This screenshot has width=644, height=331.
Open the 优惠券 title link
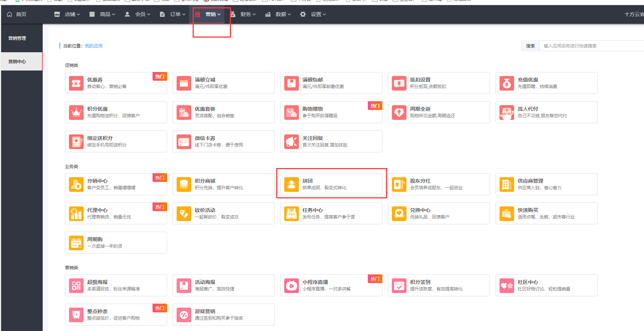tap(95, 80)
